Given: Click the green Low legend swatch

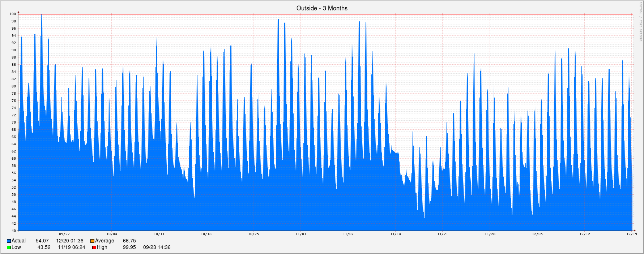Looking at the screenshot, I should tap(9, 247).
